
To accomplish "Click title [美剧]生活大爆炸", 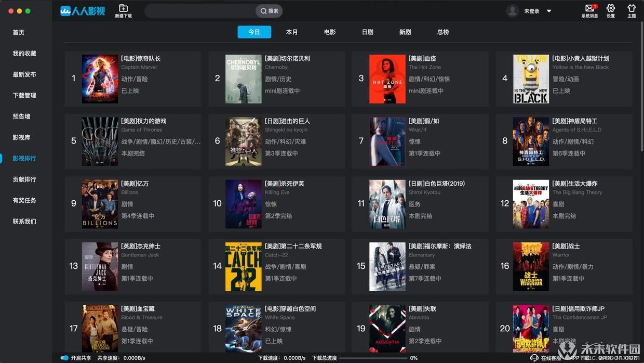I will 575,184.
